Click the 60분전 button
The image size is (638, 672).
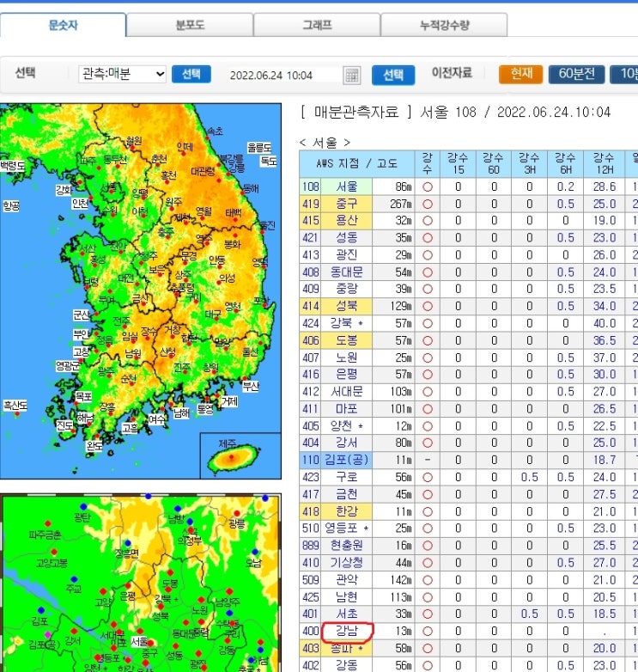pos(576,74)
